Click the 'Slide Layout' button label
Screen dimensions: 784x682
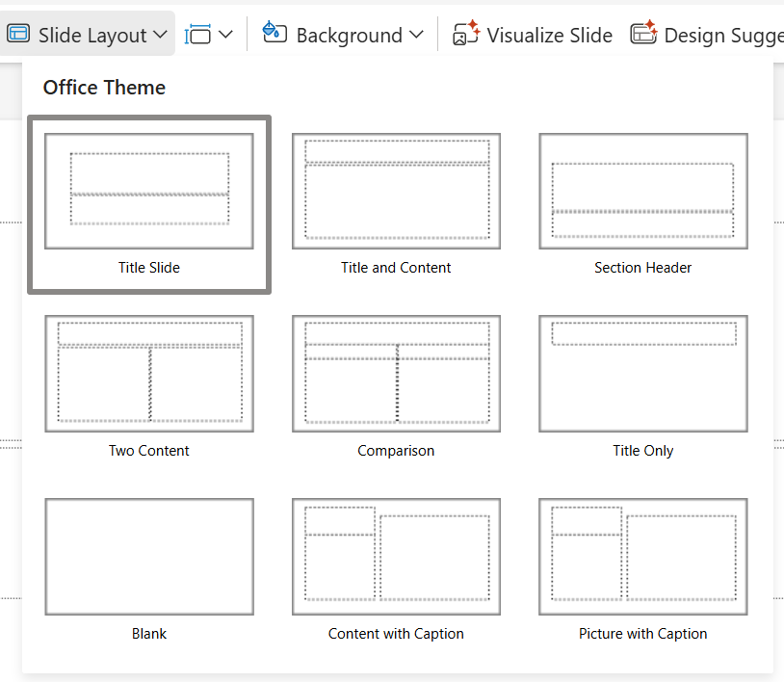[x=92, y=36]
